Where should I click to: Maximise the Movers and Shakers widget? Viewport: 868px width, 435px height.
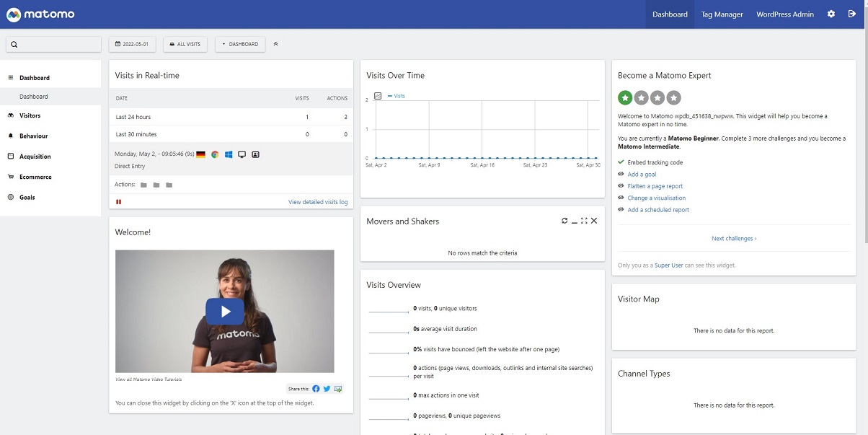[584, 221]
